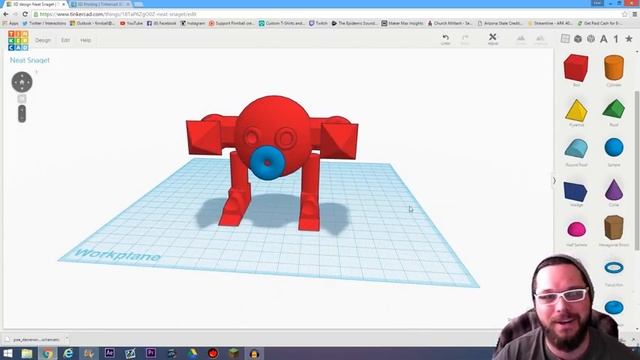
Task: Click the Undo arrow icon
Action: point(446,38)
